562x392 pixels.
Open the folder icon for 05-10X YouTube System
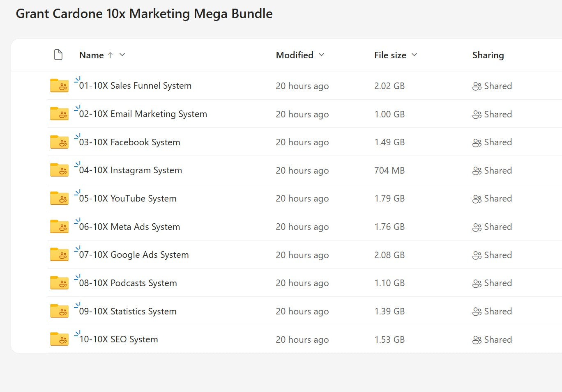pyautogui.click(x=59, y=198)
